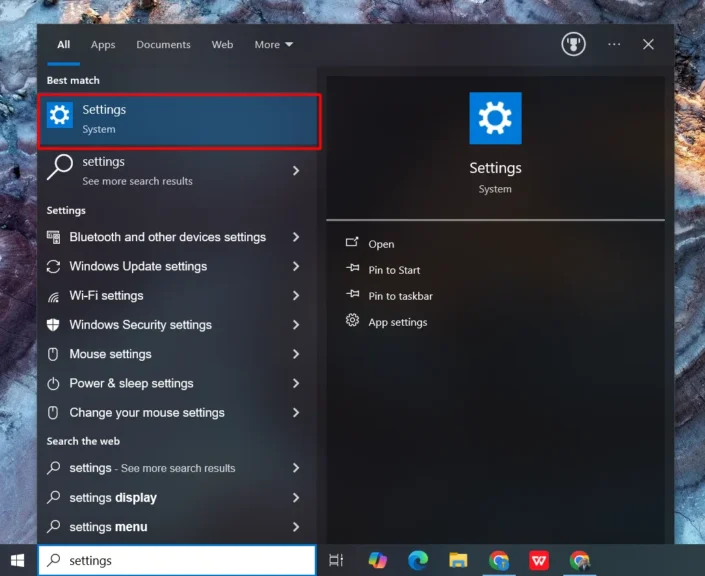Click the mouse icon beside Mouse settings
The image size is (705, 576).
53,354
